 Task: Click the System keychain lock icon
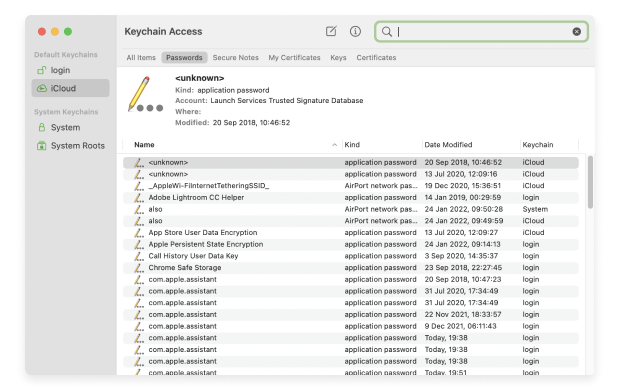coord(42,127)
